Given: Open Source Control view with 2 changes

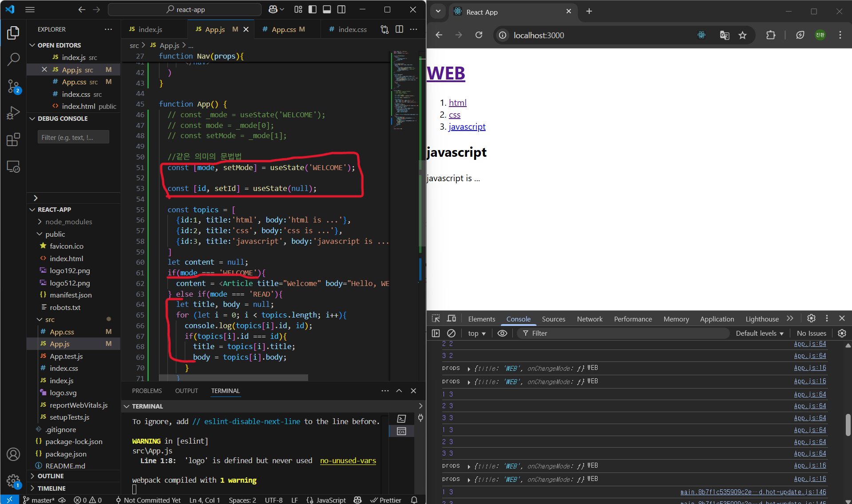Looking at the screenshot, I should (x=13, y=86).
